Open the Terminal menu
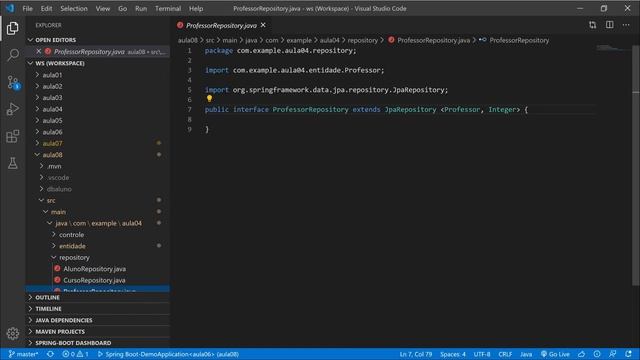 pos(168,8)
